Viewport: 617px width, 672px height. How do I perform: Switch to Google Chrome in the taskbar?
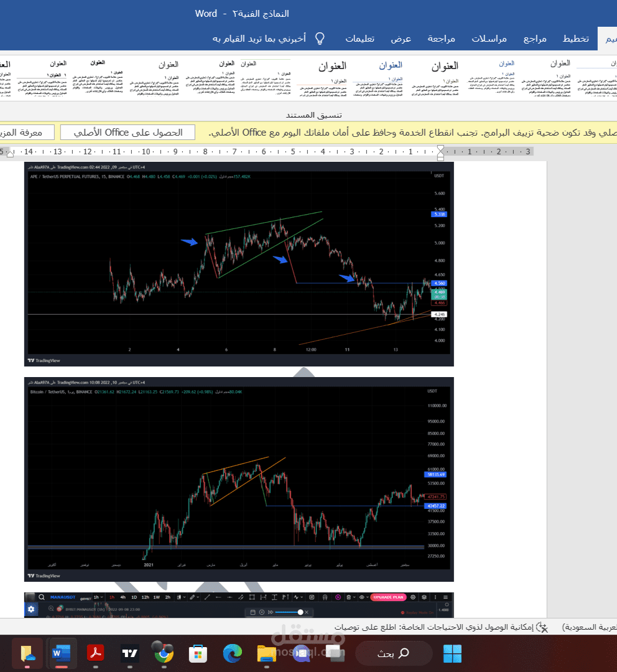coord(163,652)
